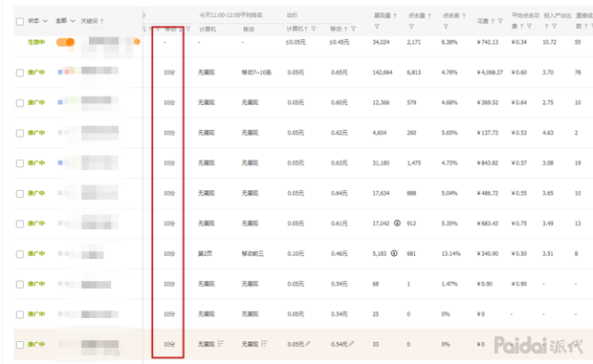Screen dimensions: 593x364
Task: Click the ¥4,068.27 spend value
Action: click(490, 72)
